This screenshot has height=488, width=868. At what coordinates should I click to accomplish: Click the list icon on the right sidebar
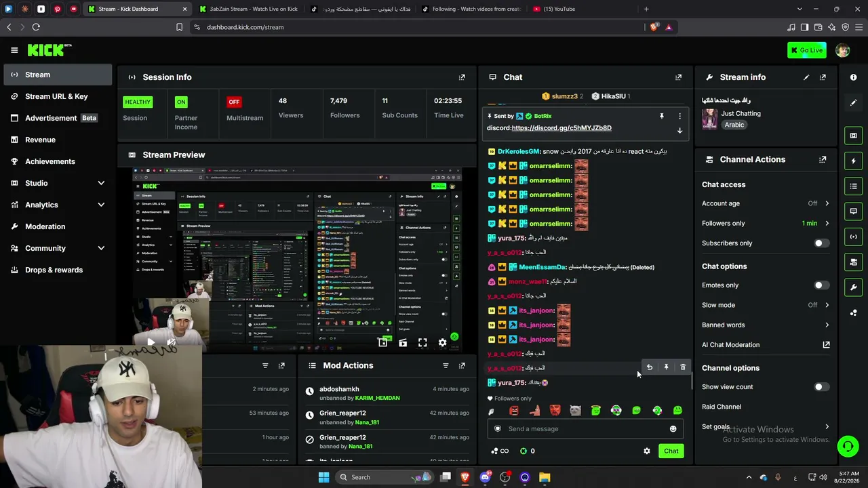[x=853, y=186]
